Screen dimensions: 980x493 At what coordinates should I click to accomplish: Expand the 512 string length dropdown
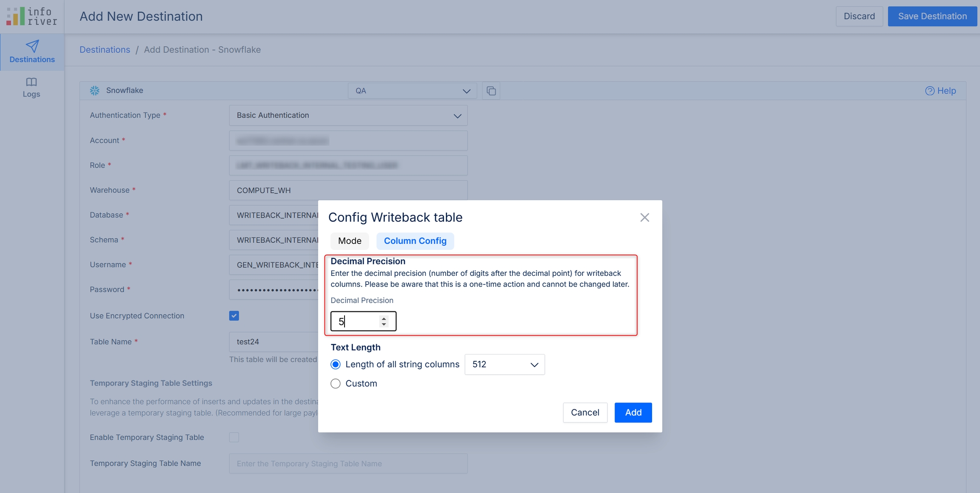click(x=504, y=364)
